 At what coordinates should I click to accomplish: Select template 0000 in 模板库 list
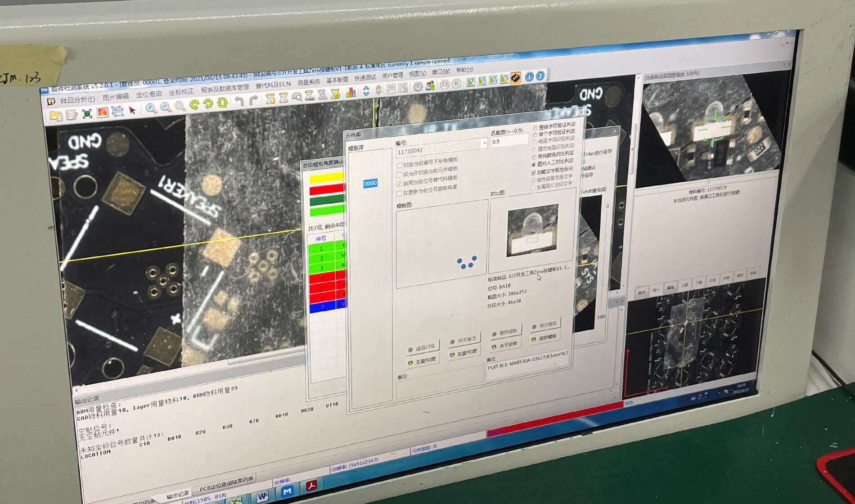click(370, 183)
